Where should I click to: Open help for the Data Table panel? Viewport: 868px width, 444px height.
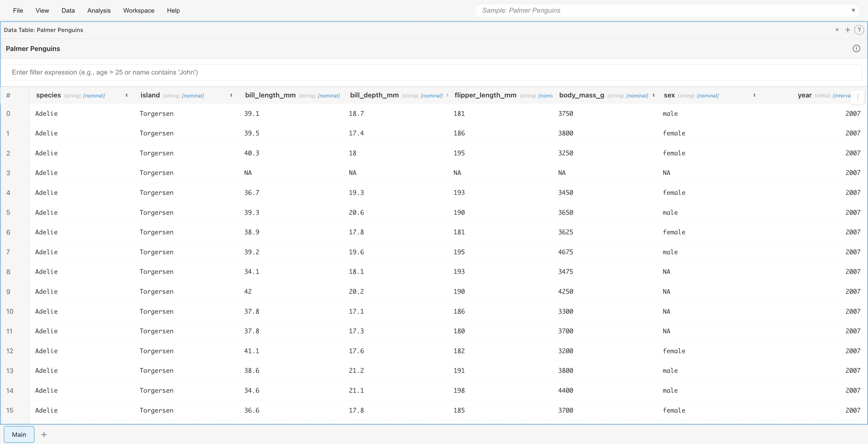coord(860,30)
